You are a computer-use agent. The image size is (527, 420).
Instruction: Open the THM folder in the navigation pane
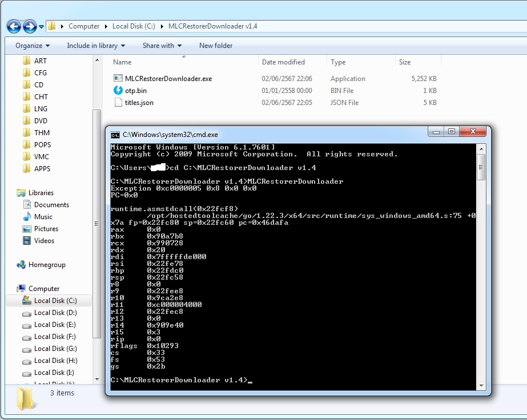pos(42,133)
